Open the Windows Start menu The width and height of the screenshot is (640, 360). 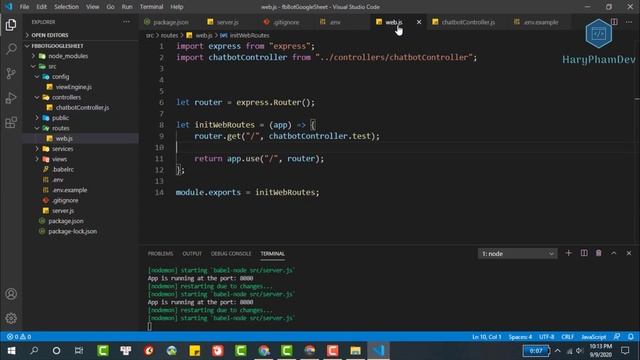point(11,351)
